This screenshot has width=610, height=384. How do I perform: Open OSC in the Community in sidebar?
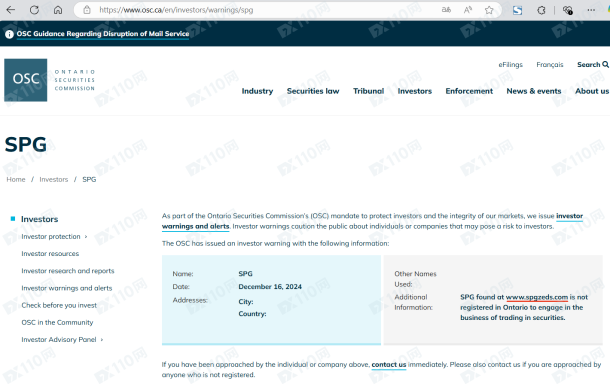click(57, 322)
